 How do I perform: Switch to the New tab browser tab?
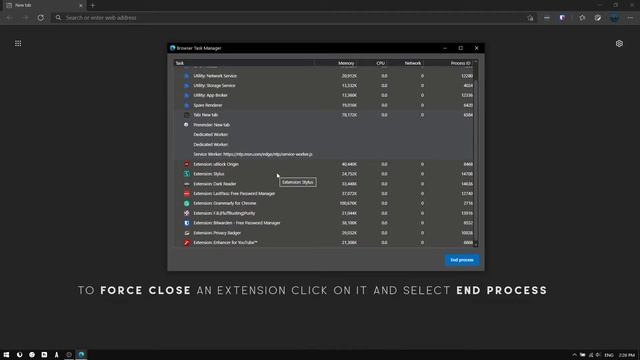(x=43, y=5)
